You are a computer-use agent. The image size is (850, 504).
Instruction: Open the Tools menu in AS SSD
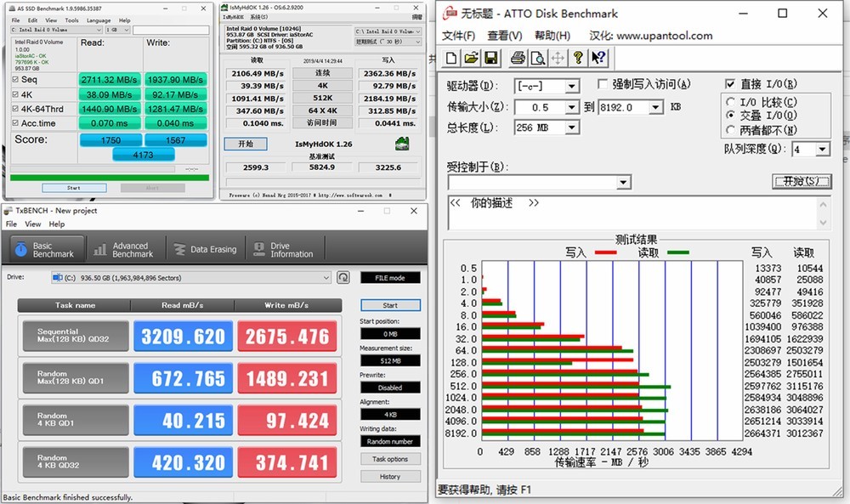[71, 20]
